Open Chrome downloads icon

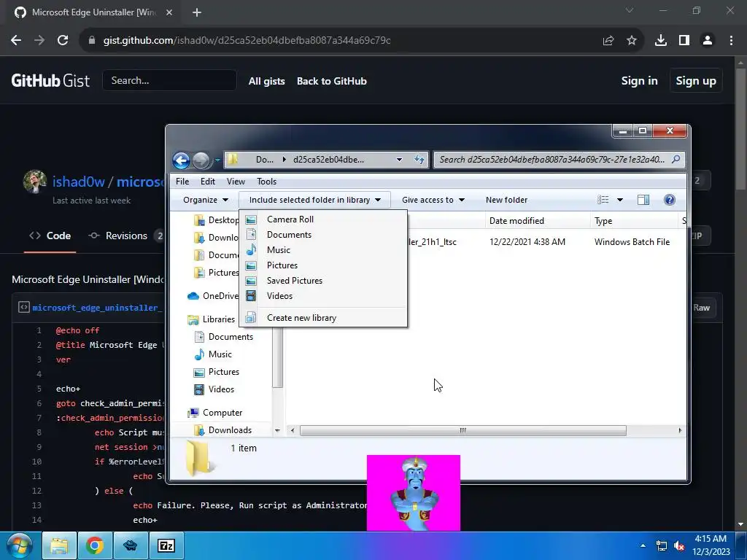click(x=661, y=41)
